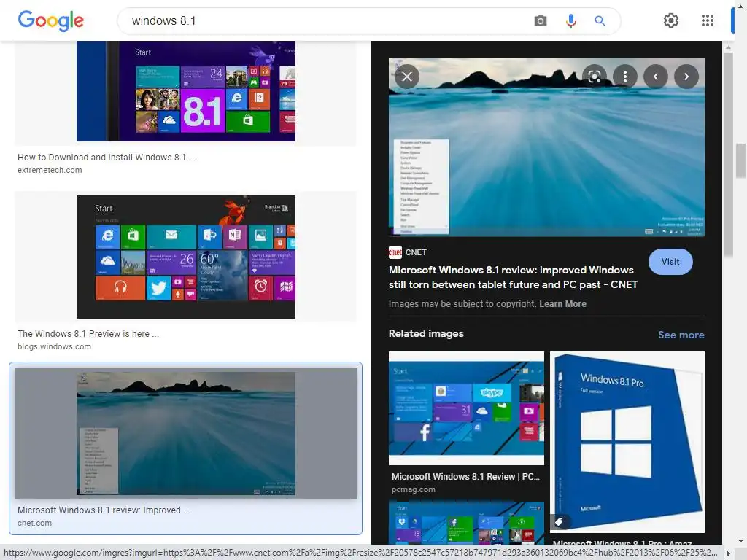
Task: Open pcmag.com related image thumbnail
Action: (x=466, y=408)
